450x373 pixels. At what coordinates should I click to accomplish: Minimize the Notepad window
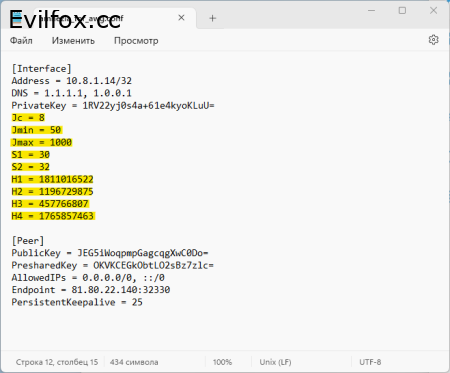point(371,11)
